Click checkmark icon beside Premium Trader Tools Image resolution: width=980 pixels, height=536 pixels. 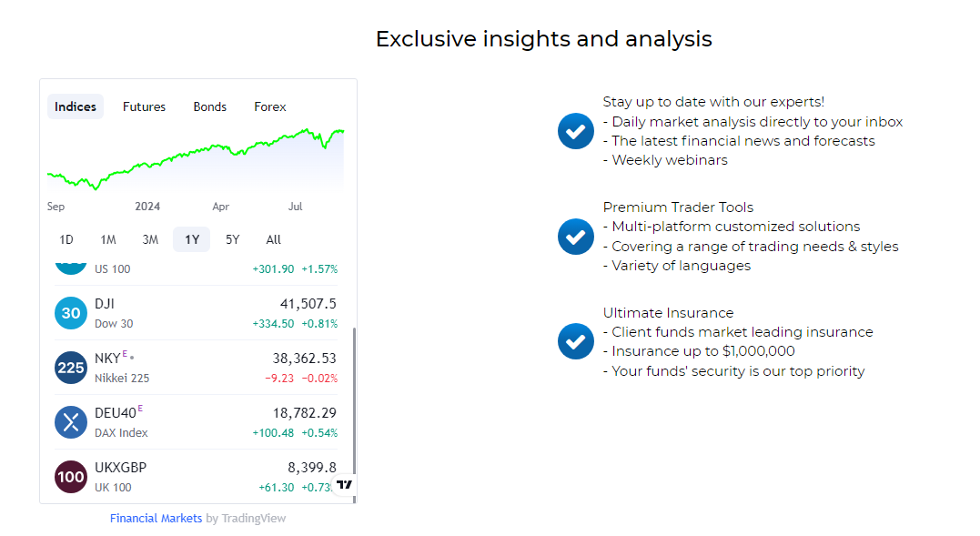(575, 237)
